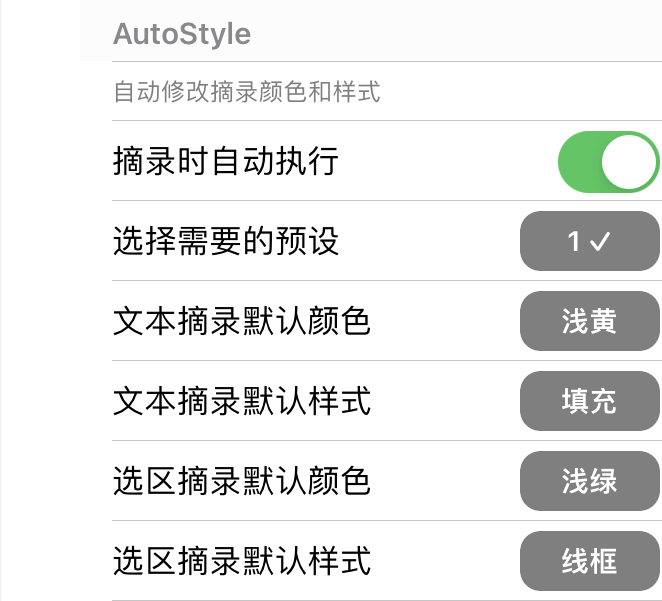Open the 选择需要的预设 preset selector

(590, 241)
